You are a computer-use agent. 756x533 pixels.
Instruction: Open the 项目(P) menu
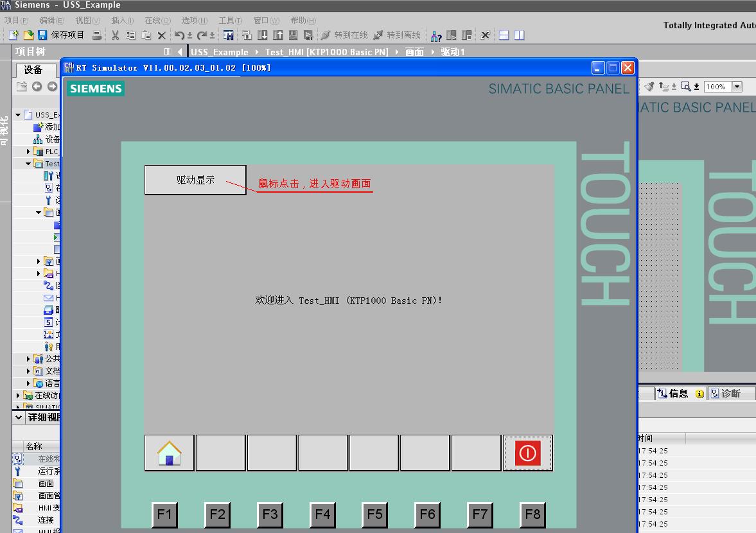click(x=17, y=21)
